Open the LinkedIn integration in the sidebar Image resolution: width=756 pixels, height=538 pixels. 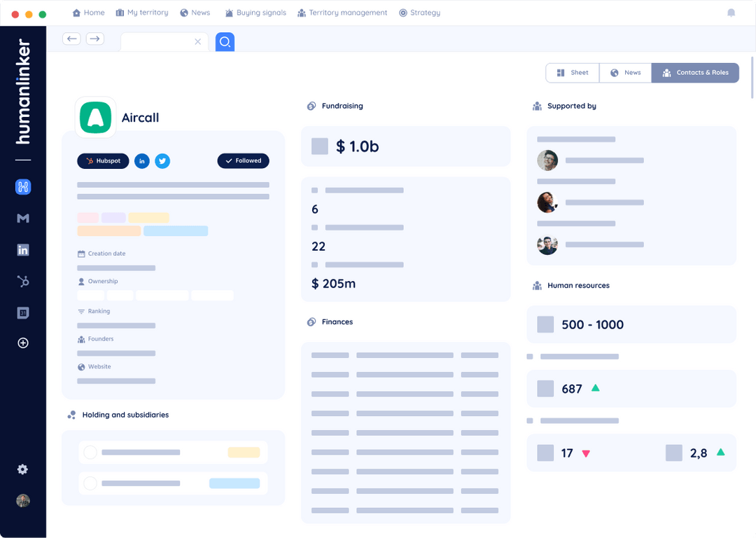pyautogui.click(x=22, y=249)
